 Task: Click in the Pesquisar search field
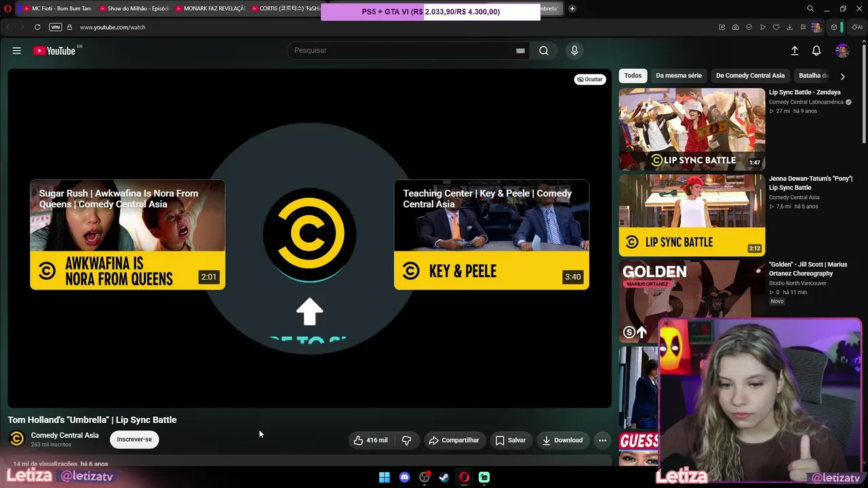(407, 51)
